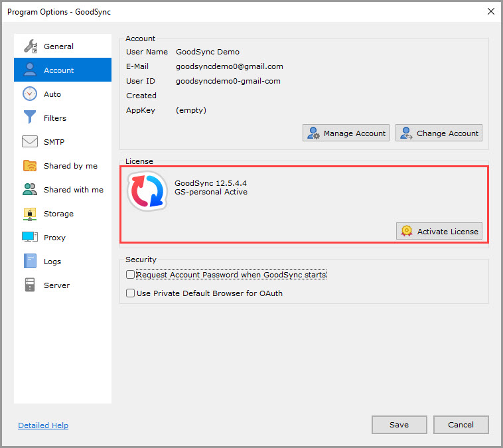Click the person-arrows icon on Change Account
Viewport: 503px width, 448px height.
click(x=406, y=133)
